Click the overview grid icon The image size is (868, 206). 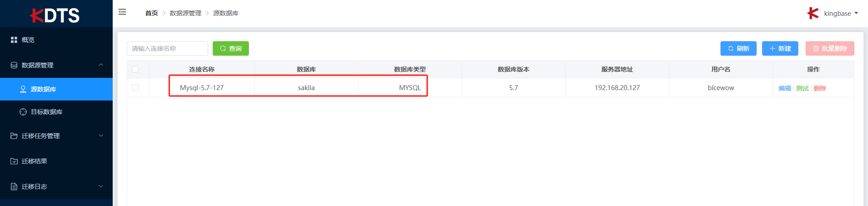pyautogui.click(x=14, y=40)
